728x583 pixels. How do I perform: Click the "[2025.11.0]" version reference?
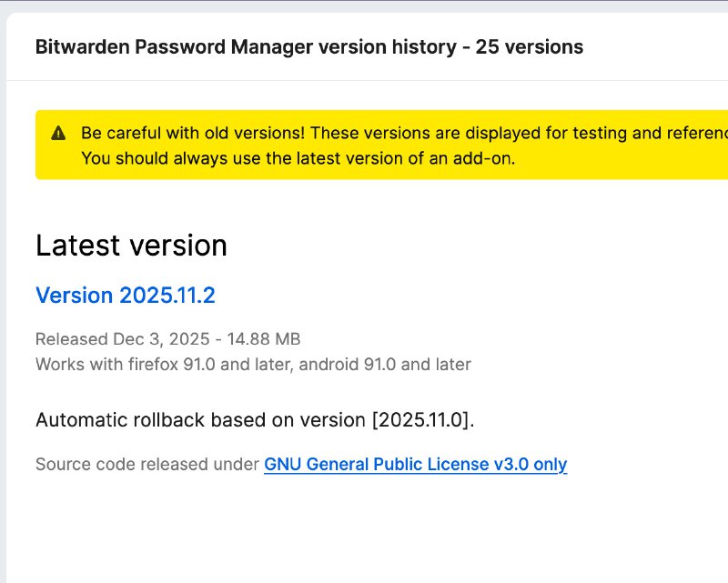tap(423, 420)
